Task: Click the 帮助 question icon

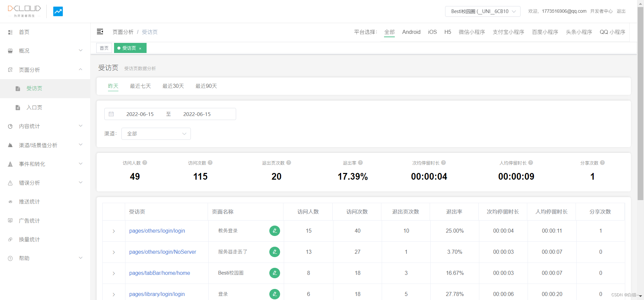Action: coord(10,258)
